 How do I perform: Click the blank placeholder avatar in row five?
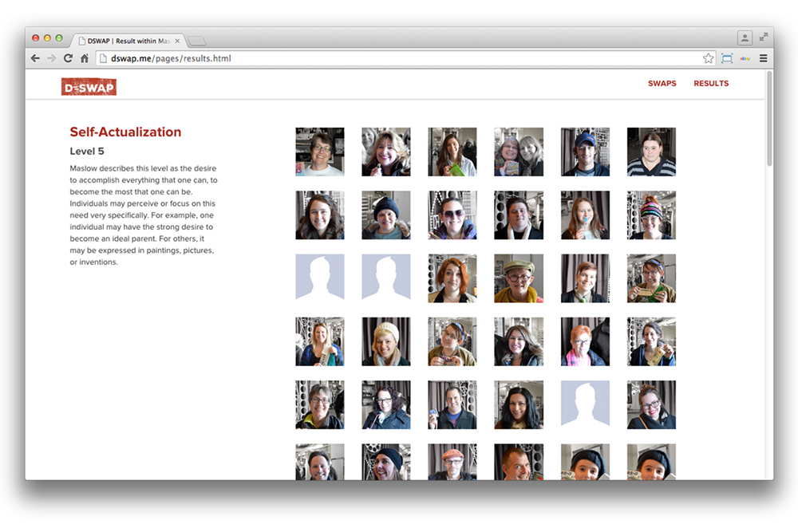[x=585, y=404]
